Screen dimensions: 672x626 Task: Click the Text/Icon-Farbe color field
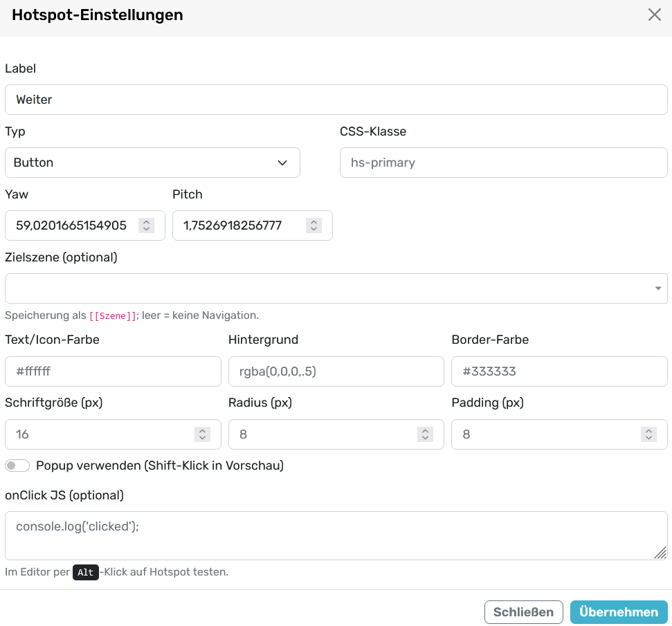pyautogui.click(x=113, y=371)
